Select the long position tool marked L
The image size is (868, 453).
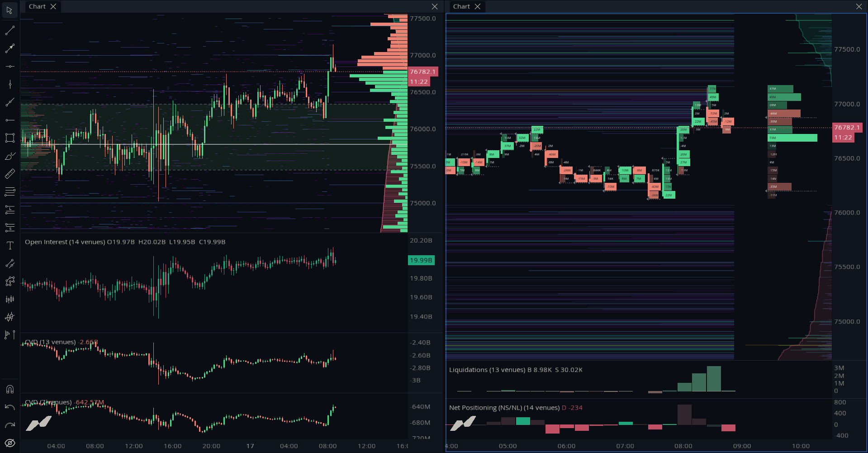(9, 210)
